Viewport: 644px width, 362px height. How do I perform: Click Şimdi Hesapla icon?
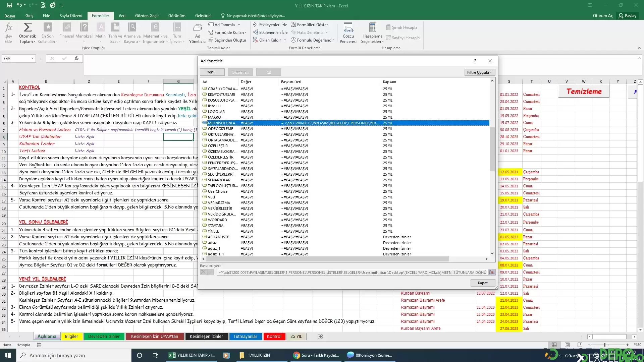pos(401,27)
